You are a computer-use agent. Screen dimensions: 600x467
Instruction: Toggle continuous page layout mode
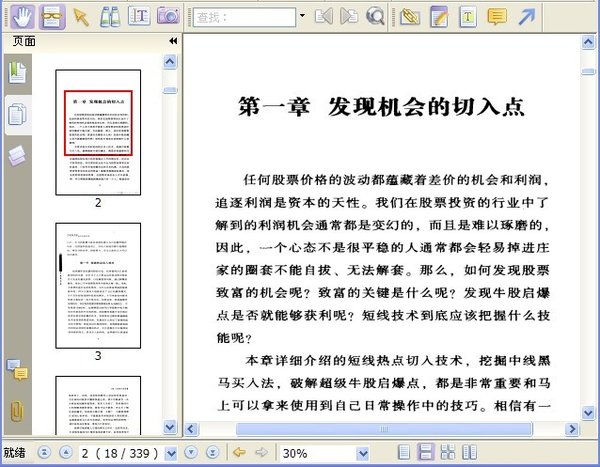pos(426,452)
